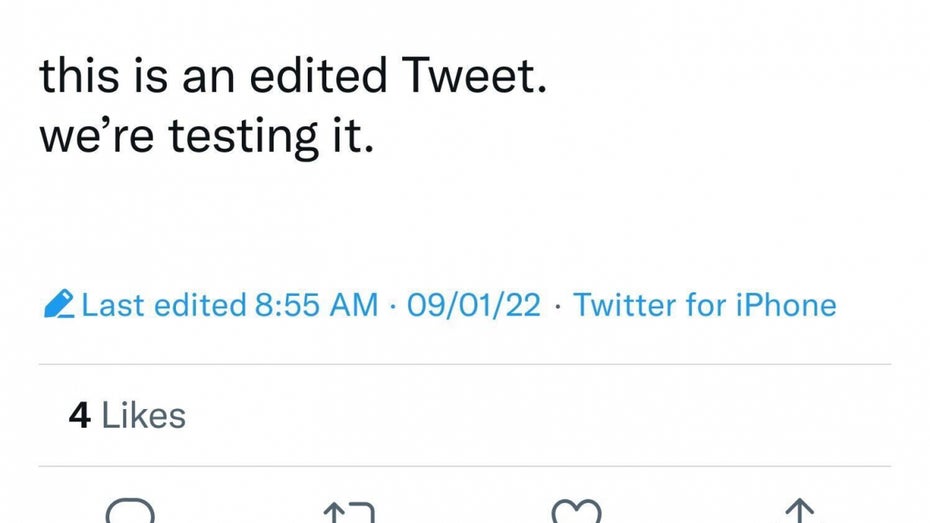Click the word 'Likes' label
The height and width of the screenshot is (523, 930).
pyautogui.click(x=144, y=416)
